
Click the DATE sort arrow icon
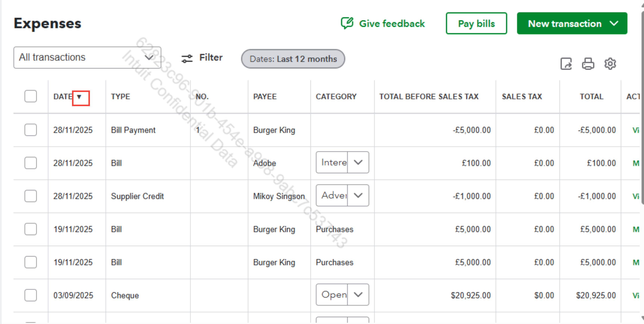click(79, 97)
